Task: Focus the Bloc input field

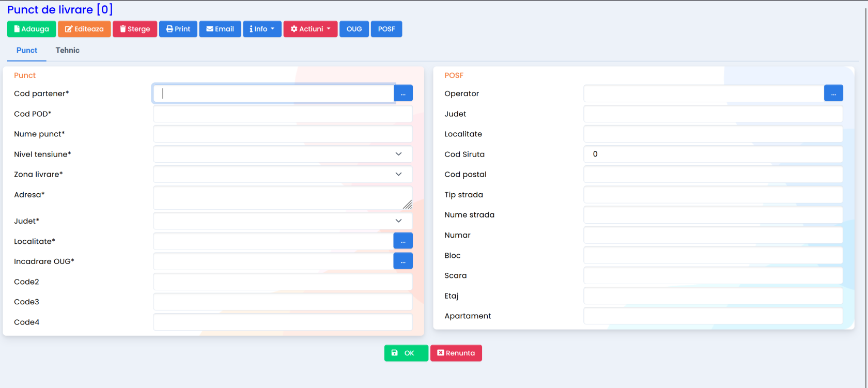Action: (713, 255)
